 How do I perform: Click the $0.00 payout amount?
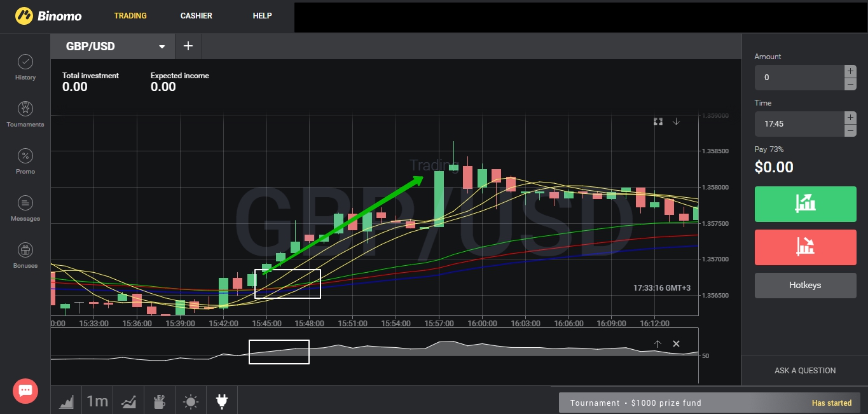(x=774, y=167)
